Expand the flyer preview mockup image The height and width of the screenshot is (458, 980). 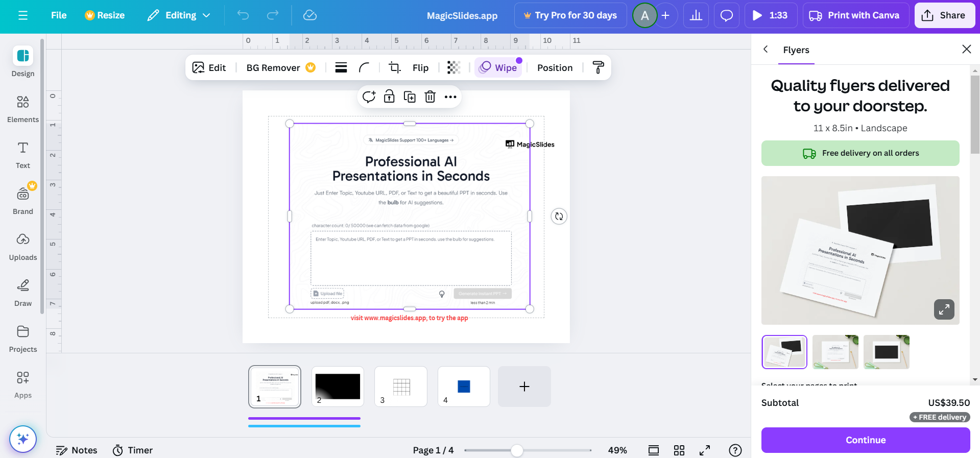point(944,309)
